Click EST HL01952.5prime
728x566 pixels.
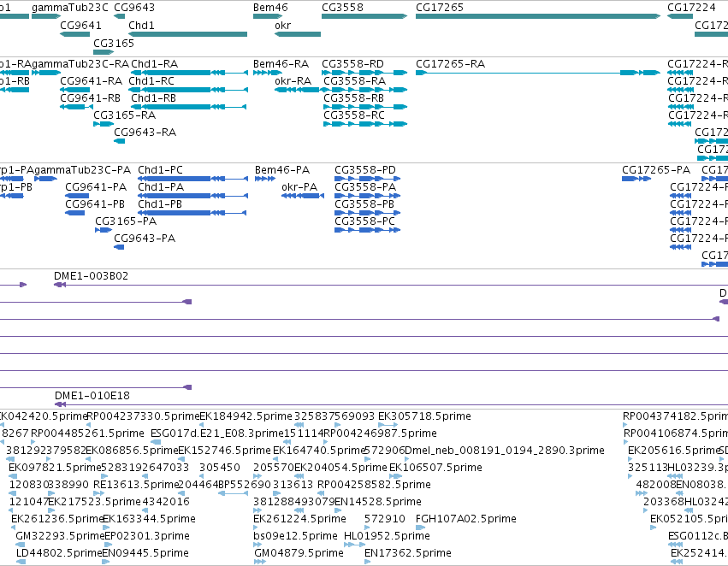pyautogui.click(x=387, y=536)
